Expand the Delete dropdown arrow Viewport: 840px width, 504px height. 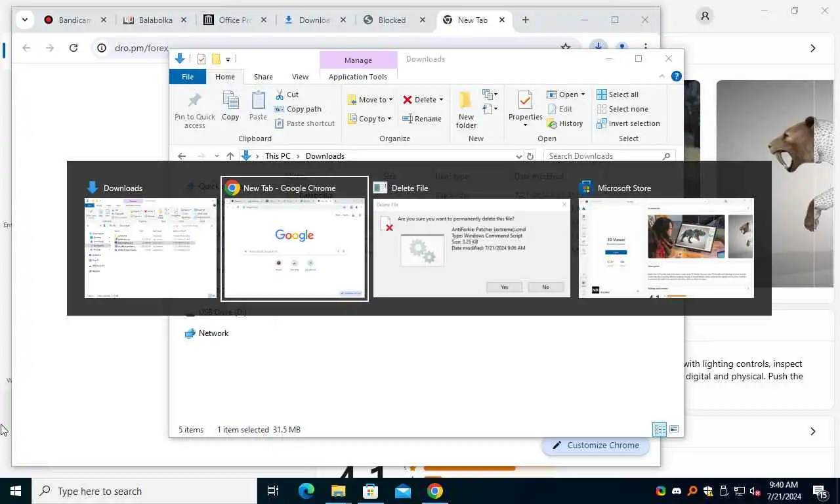pyautogui.click(x=441, y=100)
